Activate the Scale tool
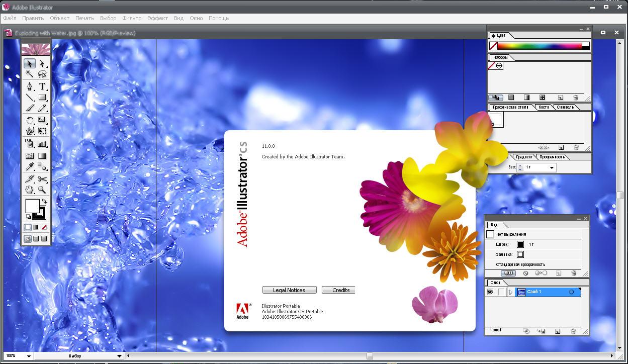Viewport: 628px width, 364px height. point(42,120)
